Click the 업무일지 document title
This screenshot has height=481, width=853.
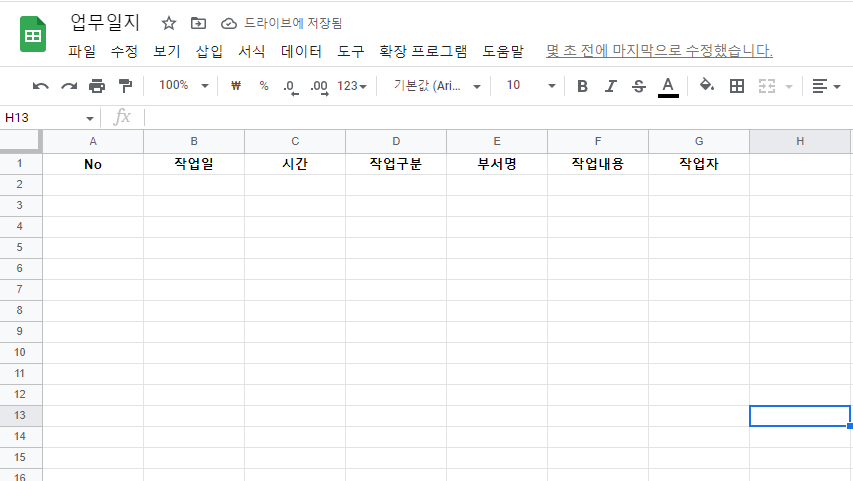pos(106,22)
